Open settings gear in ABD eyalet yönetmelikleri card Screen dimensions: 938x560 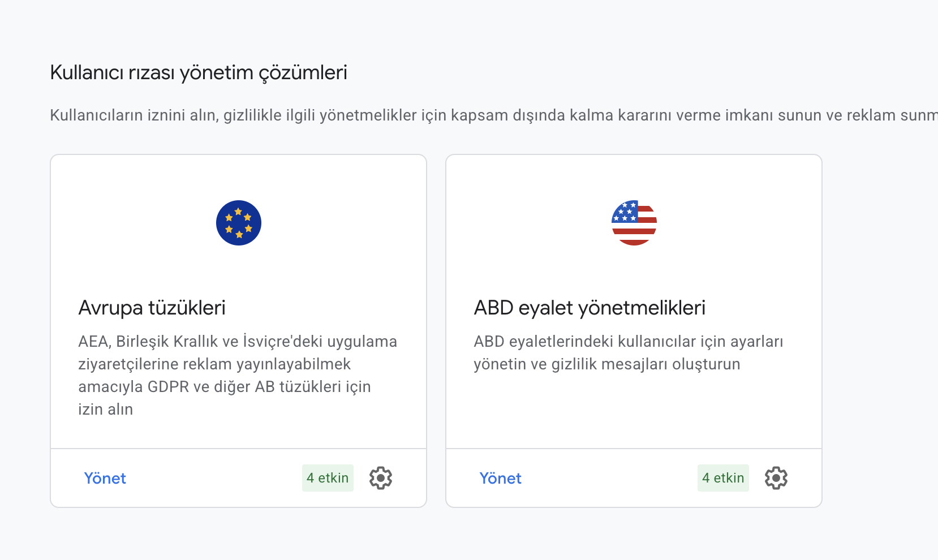pos(776,478)
